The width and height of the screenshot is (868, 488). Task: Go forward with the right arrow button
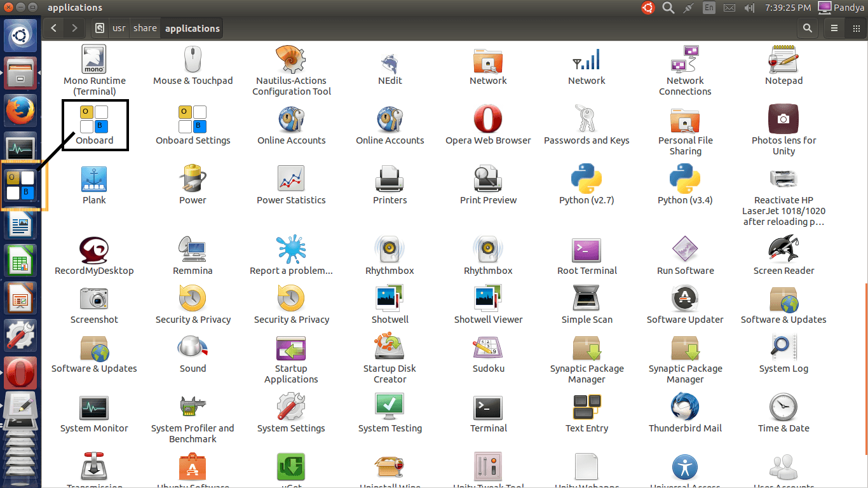75,28
